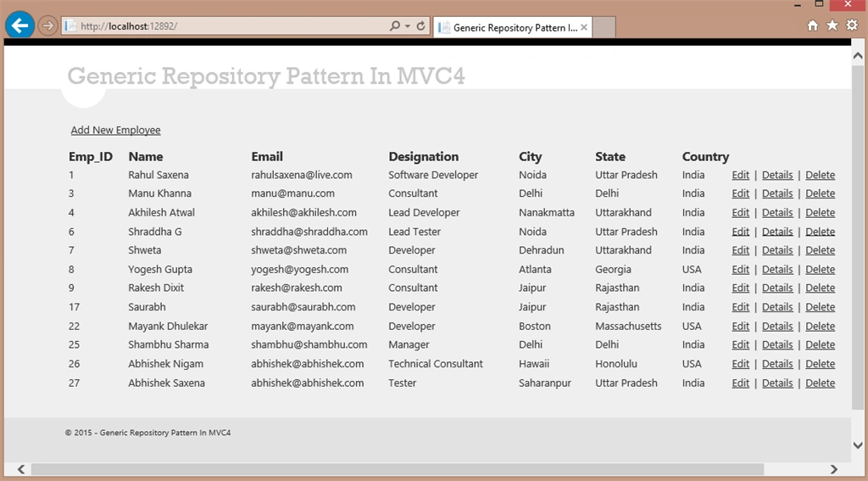Open the address bar dropdown arrow
The image size is (868, 481).
[x=408, y=26]
